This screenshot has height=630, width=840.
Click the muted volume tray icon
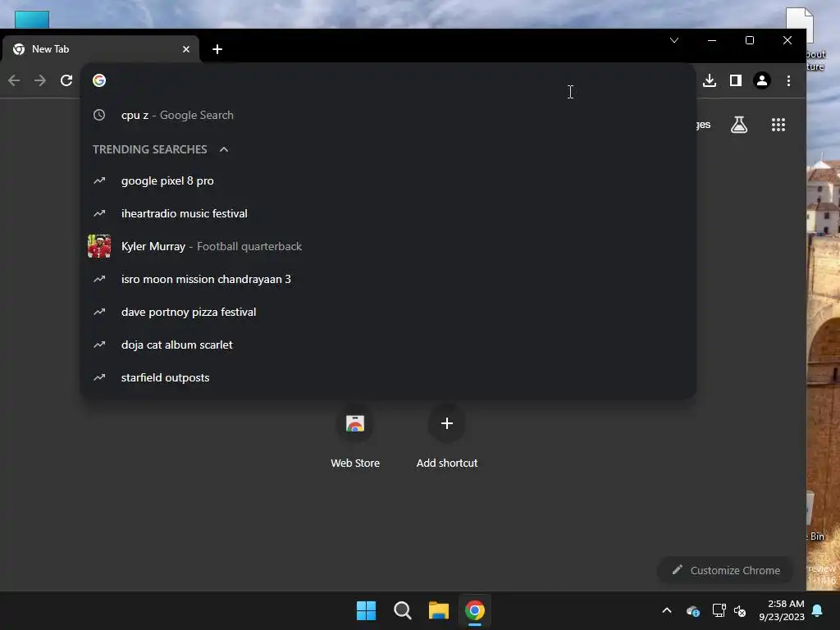[741, 610]
